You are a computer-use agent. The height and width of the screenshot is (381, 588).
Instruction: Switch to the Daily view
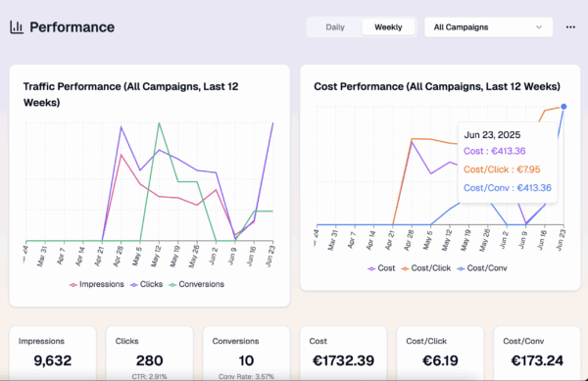[x=335, y=27]
